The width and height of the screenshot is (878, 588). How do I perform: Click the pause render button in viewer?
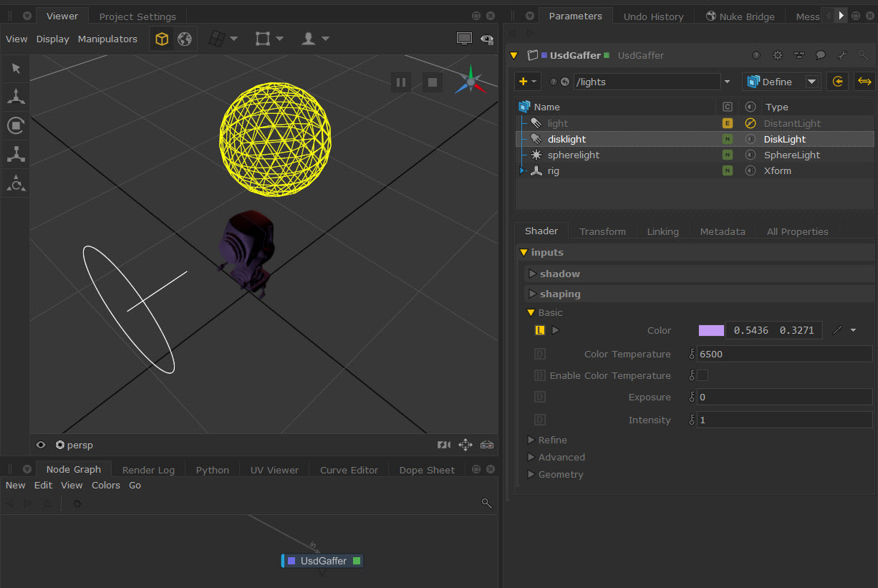point(401,82)
